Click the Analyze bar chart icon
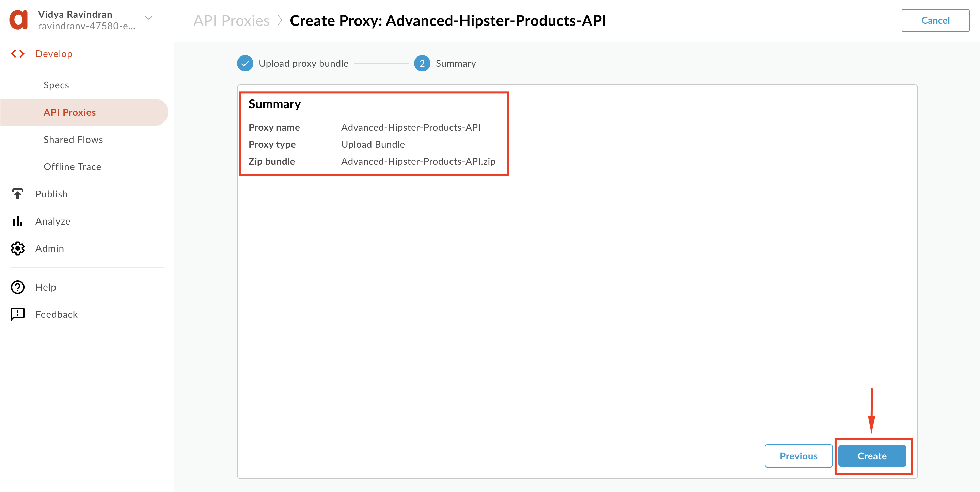980x492 pixels. [x=17, y=221]
